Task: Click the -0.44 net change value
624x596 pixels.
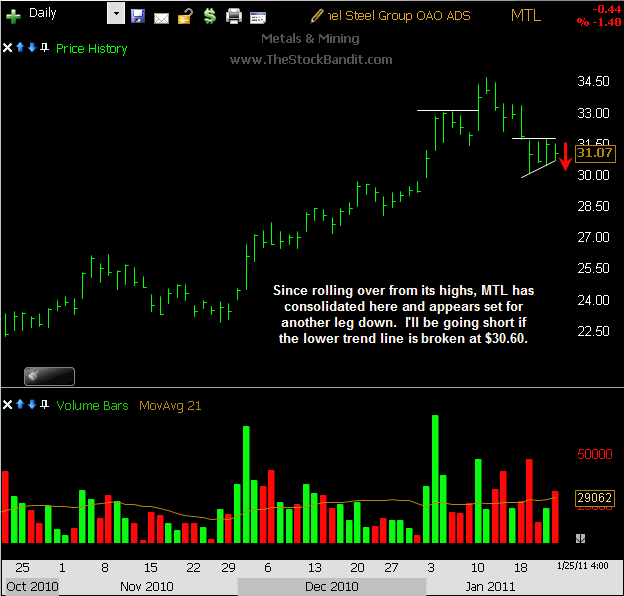Action: [x=606, y=9]
